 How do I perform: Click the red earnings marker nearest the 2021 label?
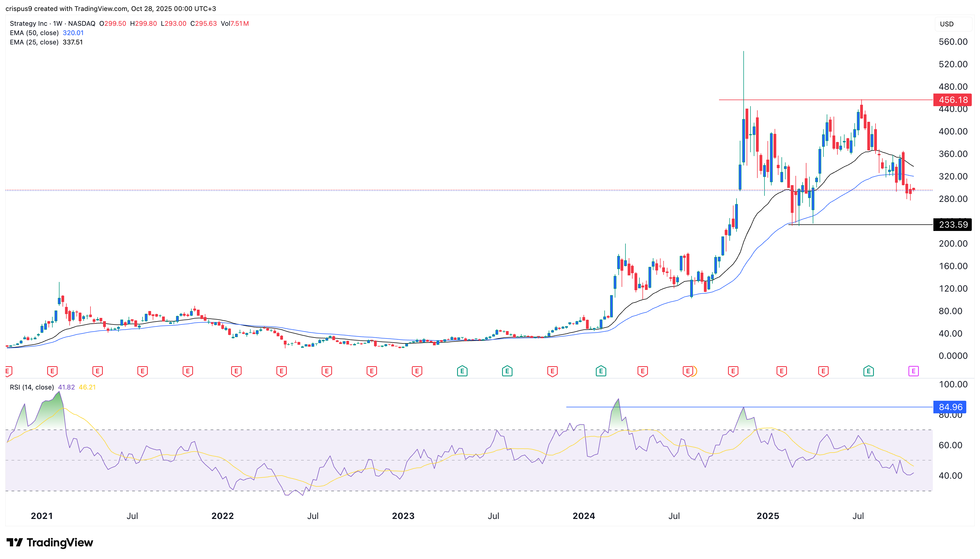pos(52,371)
